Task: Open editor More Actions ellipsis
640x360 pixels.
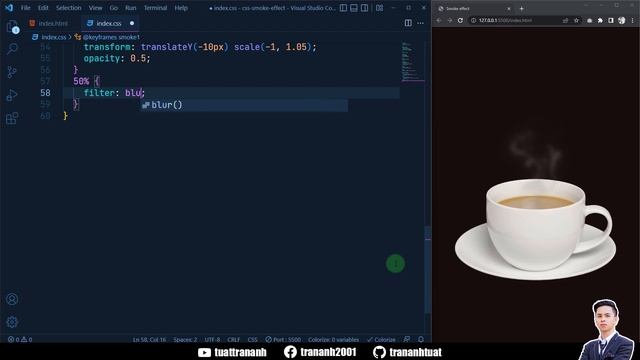Action: pos(420,23)
